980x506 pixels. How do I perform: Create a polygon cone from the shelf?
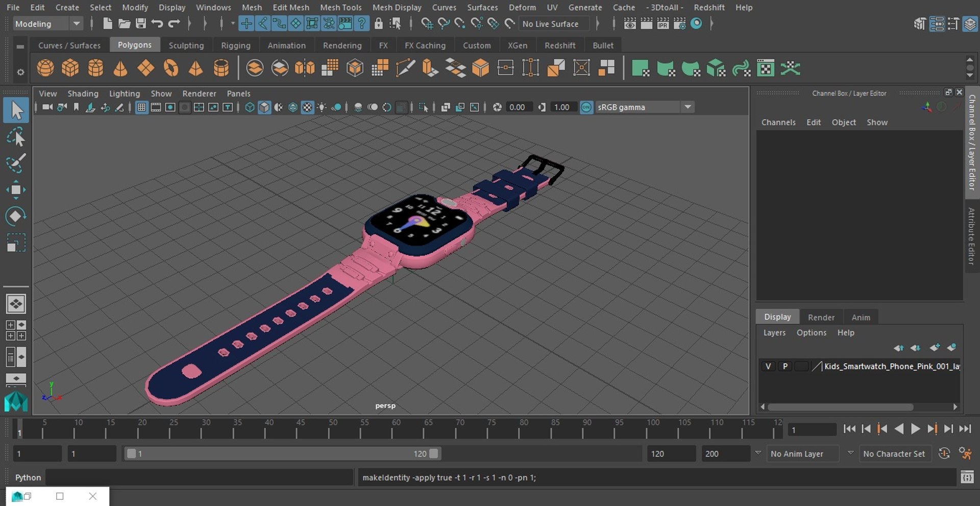[x=120, y=68]
